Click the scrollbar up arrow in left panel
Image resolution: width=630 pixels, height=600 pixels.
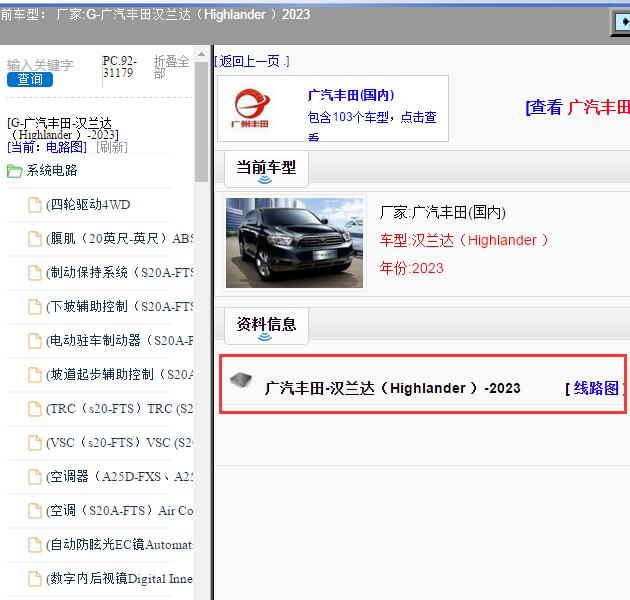point(201,54)
